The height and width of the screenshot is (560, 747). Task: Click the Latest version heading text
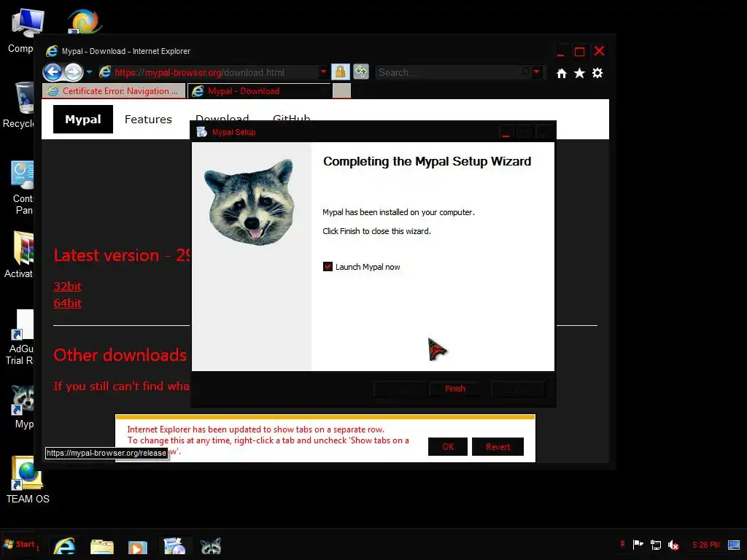tap(122, 256)
